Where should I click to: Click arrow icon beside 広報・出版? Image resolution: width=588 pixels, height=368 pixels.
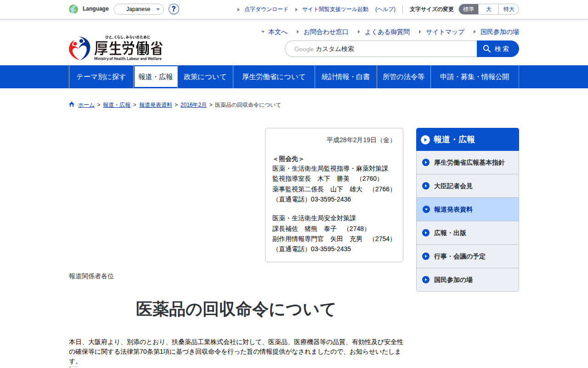(x=426, y=233)
